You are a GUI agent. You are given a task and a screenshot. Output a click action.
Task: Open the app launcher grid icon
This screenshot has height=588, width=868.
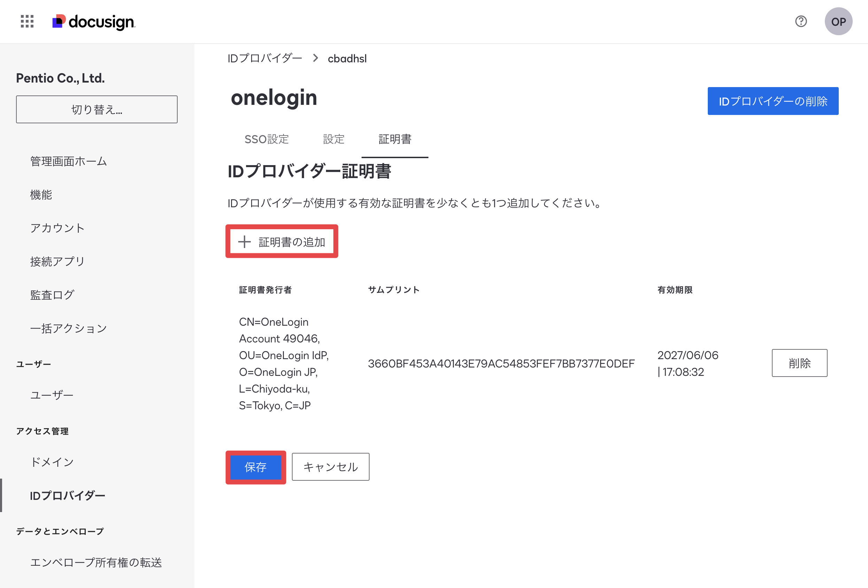[27, 22]
